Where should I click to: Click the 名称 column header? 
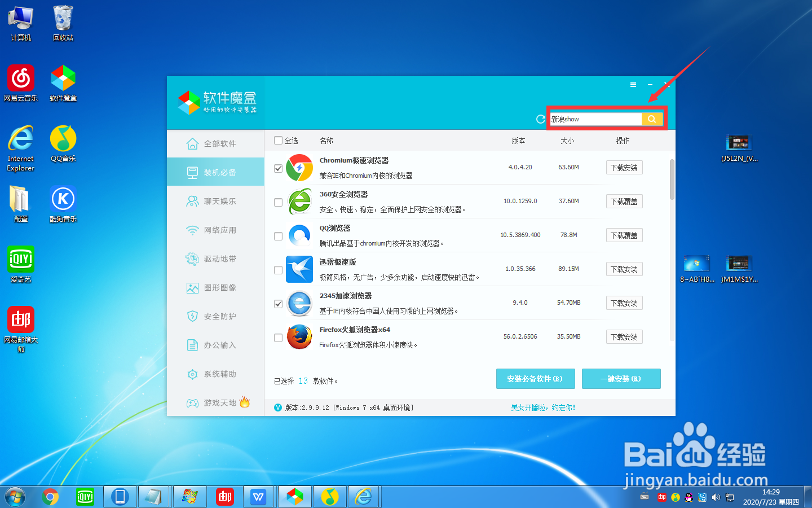coord(326,141)
